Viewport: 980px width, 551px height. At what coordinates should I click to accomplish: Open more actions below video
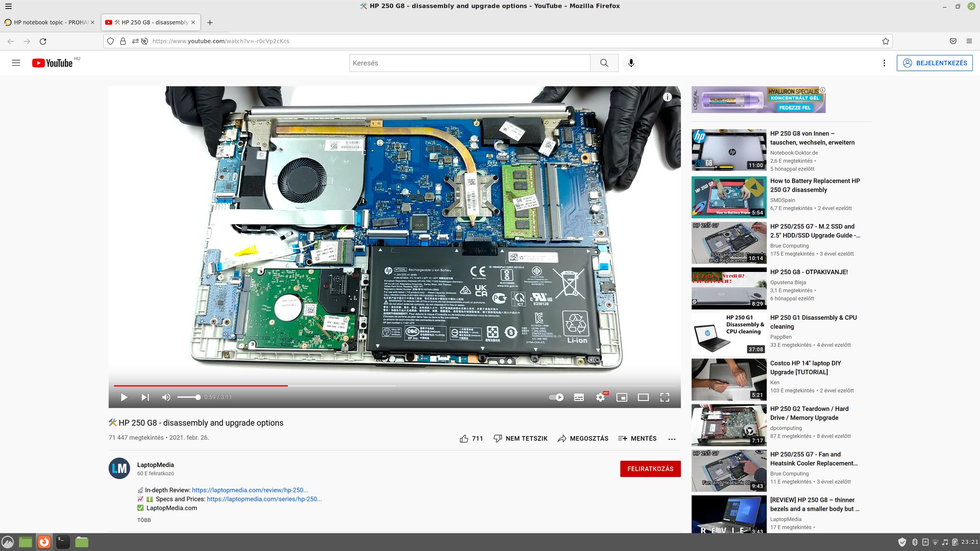672,439
